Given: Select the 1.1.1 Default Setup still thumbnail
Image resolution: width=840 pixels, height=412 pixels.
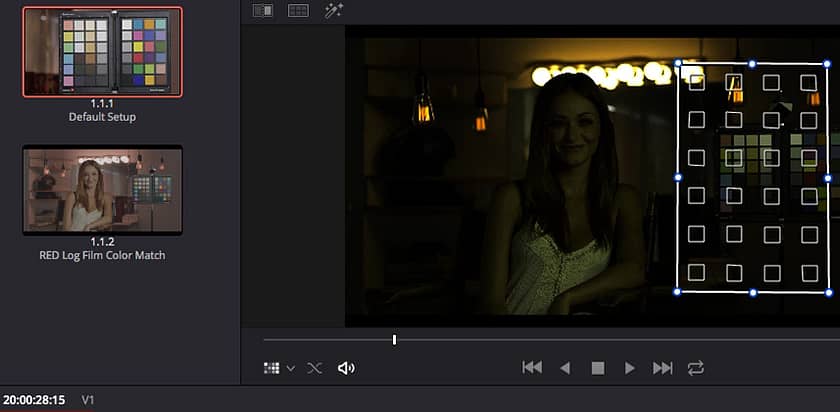Looking at the screenshot, I should tap(102, 52).
